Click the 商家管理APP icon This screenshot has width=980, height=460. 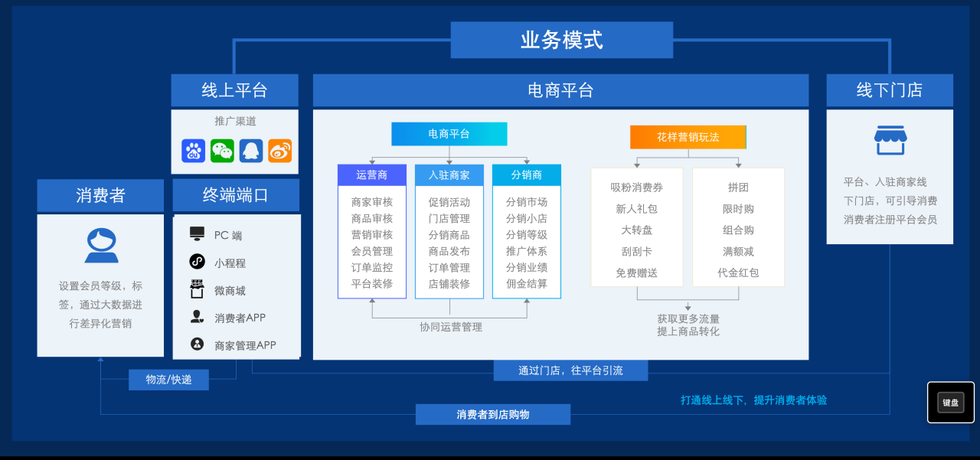pyautogui.click(x=198, y=344)
